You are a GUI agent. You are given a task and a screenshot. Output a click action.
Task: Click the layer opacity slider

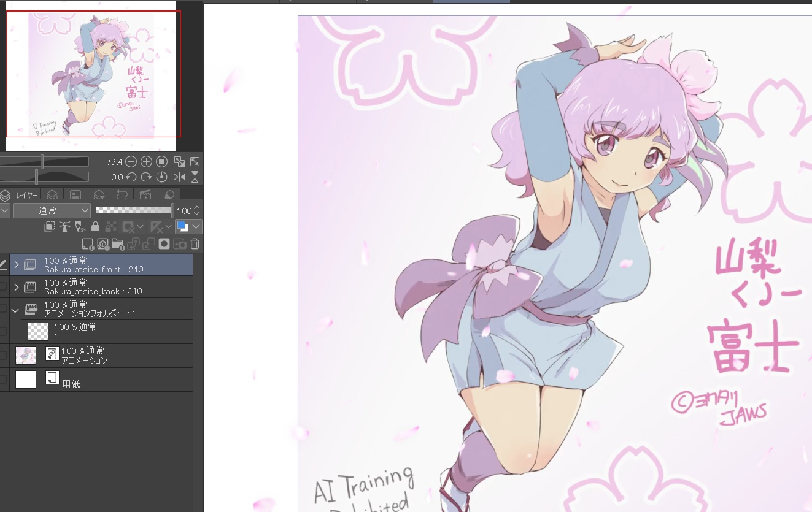click(134, 210)
